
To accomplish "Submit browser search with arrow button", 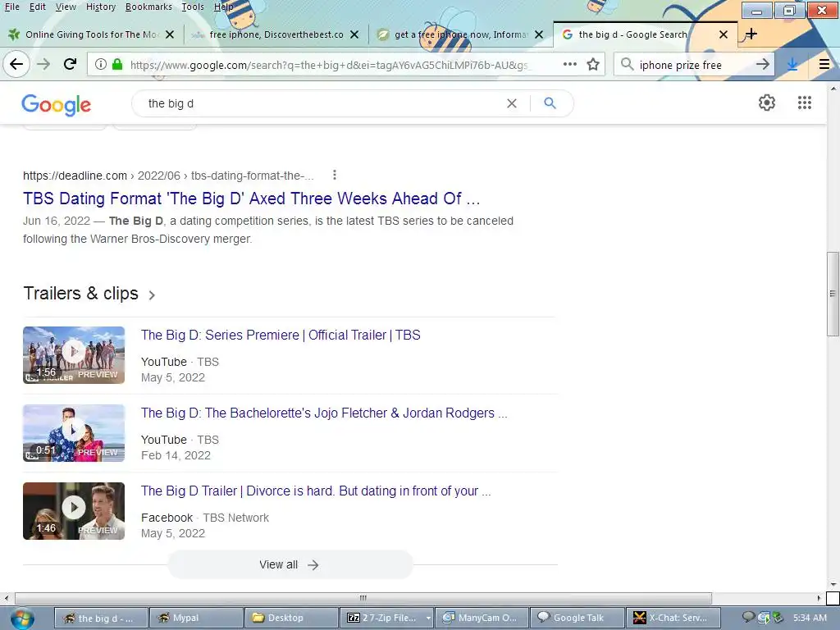I will pos(762,65).
